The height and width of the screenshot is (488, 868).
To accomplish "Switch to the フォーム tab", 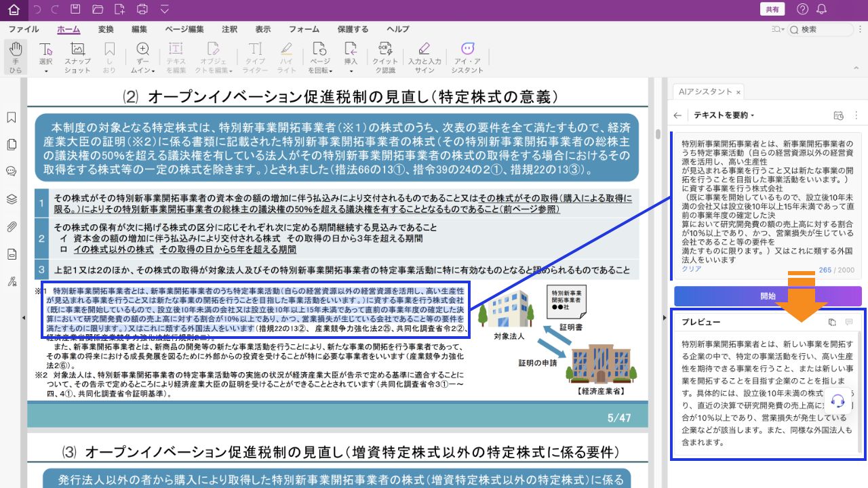I will pos(304,29).
